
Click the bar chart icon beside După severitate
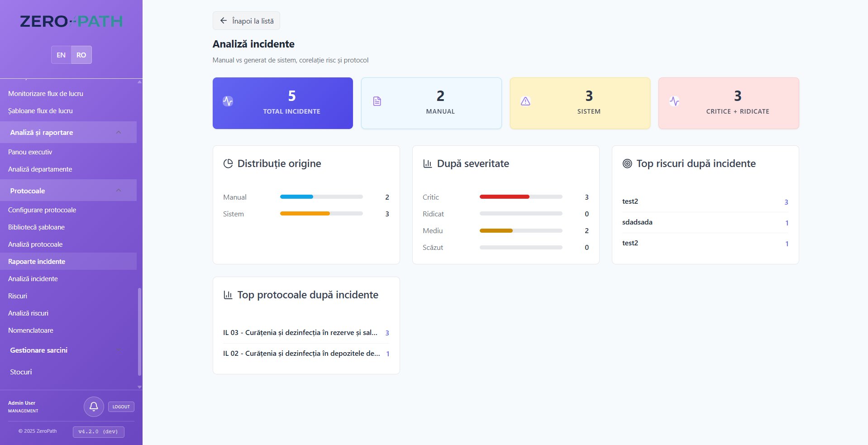[428, 163]
